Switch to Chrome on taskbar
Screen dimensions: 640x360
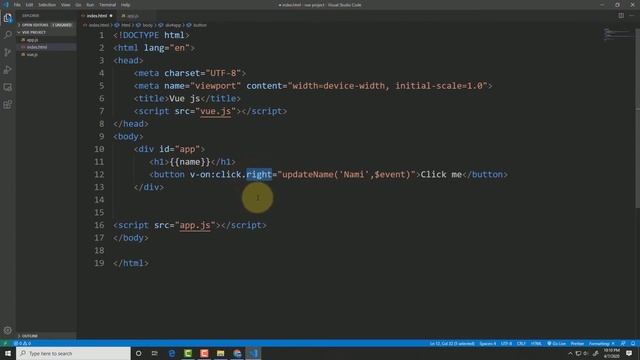[237, 353]
